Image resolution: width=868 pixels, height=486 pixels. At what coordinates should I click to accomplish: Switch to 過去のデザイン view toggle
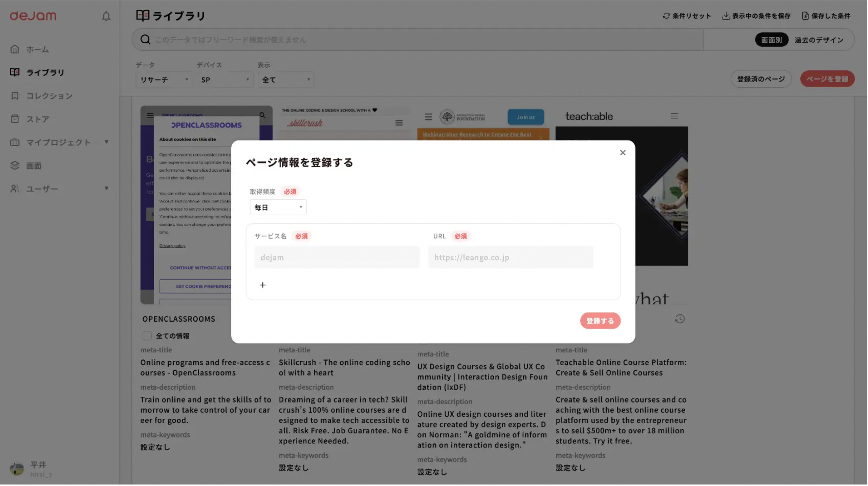click(819, 40)
